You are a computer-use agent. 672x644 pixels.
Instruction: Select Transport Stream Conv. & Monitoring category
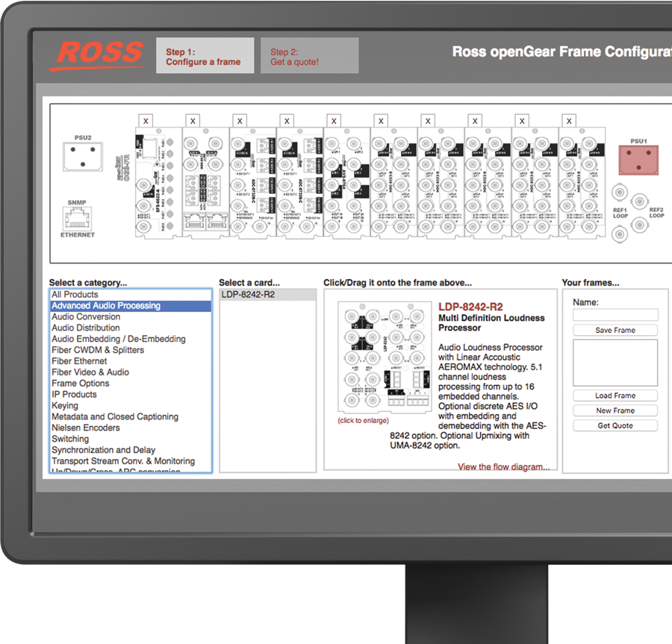(x=131, y=462)
